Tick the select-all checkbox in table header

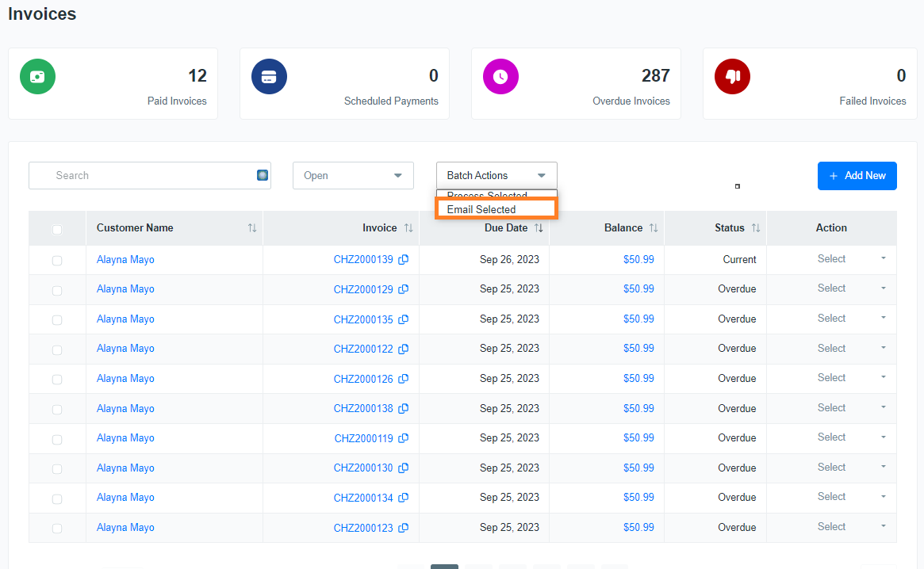[57, 230]
